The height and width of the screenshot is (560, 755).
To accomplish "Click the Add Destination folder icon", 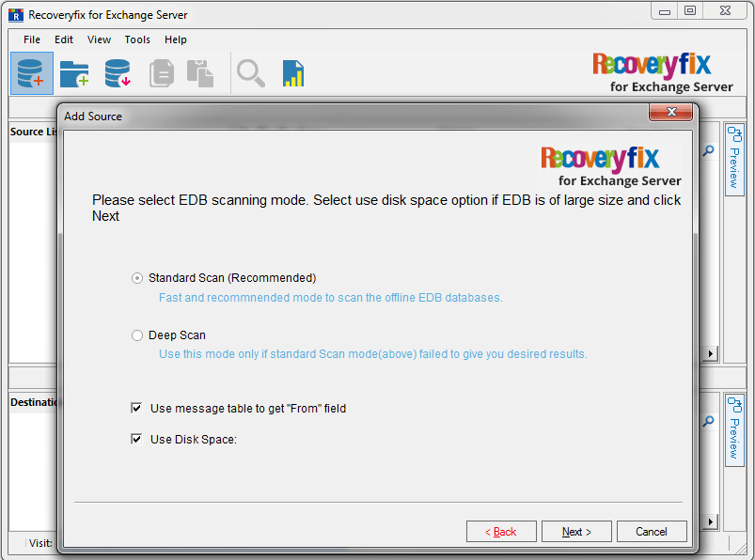I will click(74, 73).
